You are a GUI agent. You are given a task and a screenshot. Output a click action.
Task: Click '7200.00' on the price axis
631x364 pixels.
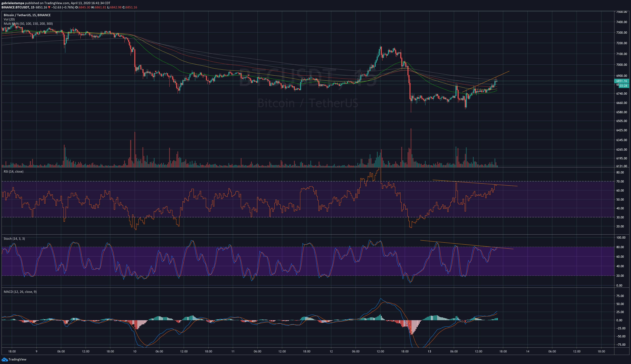pos(621,43)
